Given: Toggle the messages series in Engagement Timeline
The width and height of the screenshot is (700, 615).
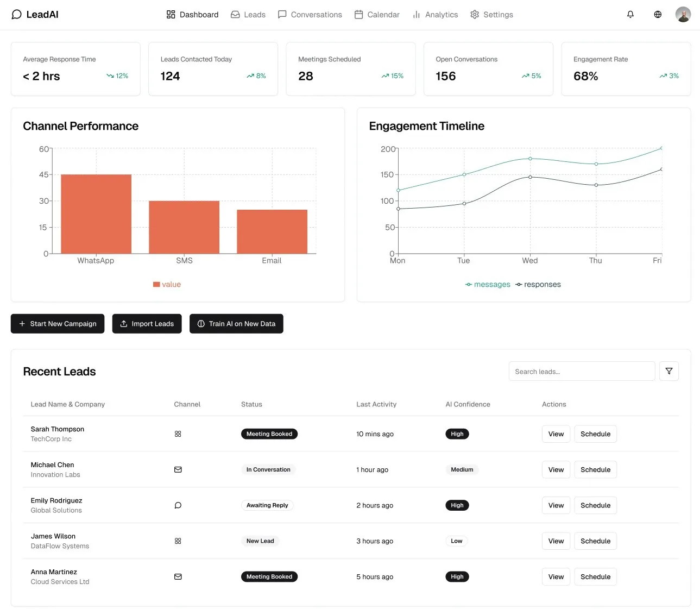Looking at the screenshot, I should click(x=487, y=284).
